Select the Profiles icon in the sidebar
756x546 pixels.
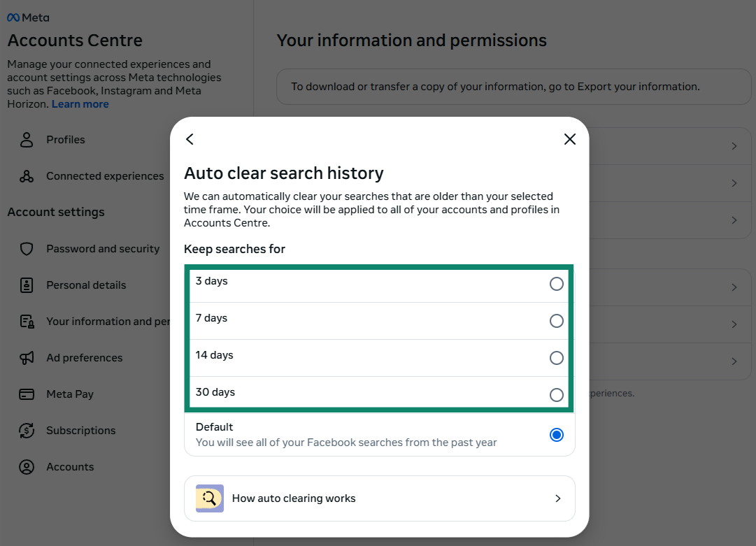pyautogui.click(x=26, y=139)
